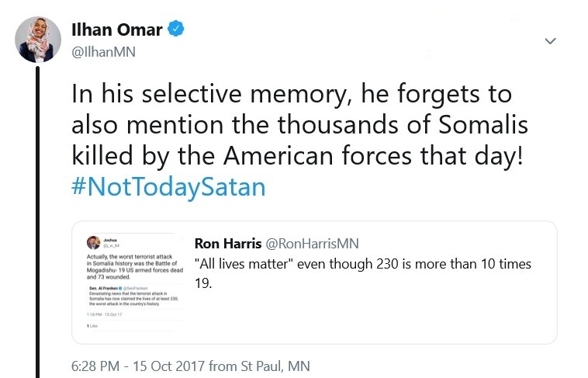
Task: Open the @RonHarrisMN handle
Action: [x=312, y=244]
